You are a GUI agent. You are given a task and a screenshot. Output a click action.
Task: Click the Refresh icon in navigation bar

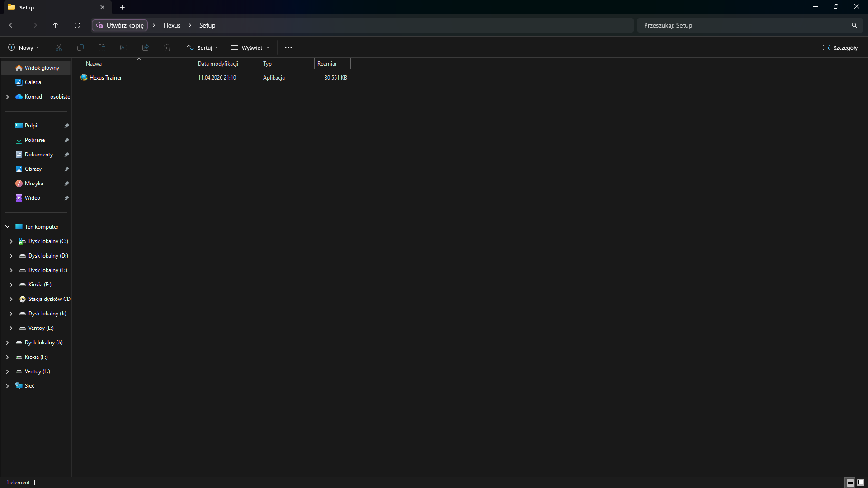point(77,25)
